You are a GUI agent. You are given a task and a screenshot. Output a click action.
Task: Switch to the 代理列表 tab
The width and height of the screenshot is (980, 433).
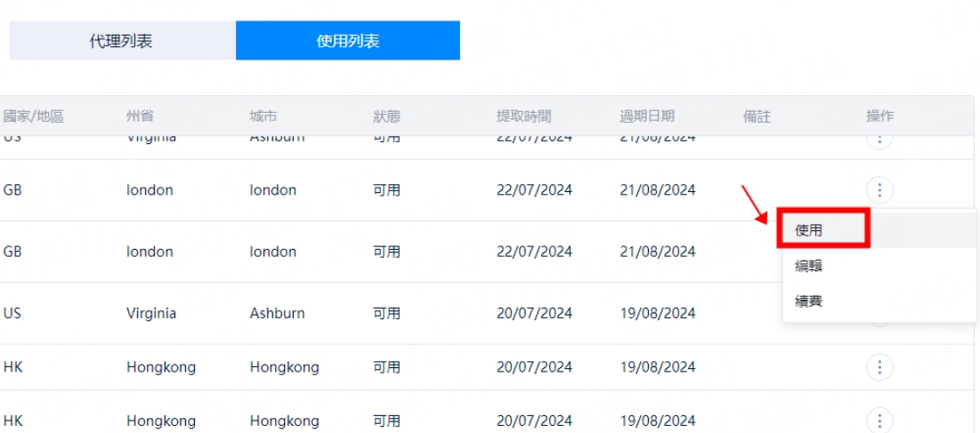pos(121,41)
